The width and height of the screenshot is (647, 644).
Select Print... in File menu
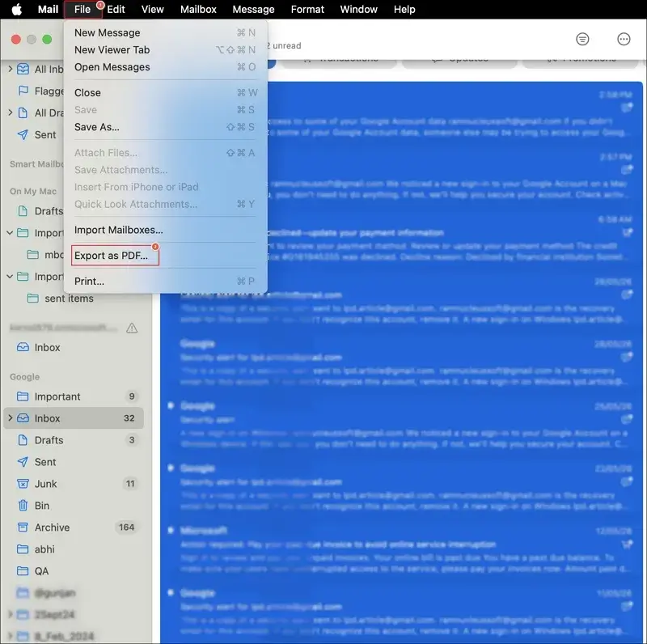[165, 281]
